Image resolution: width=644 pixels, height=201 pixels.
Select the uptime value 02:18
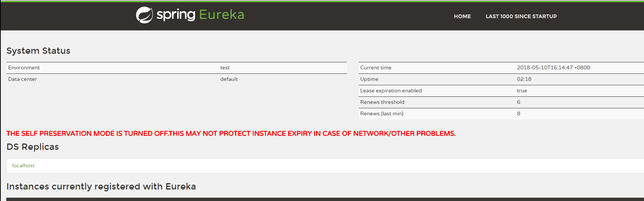click(524, 79)
